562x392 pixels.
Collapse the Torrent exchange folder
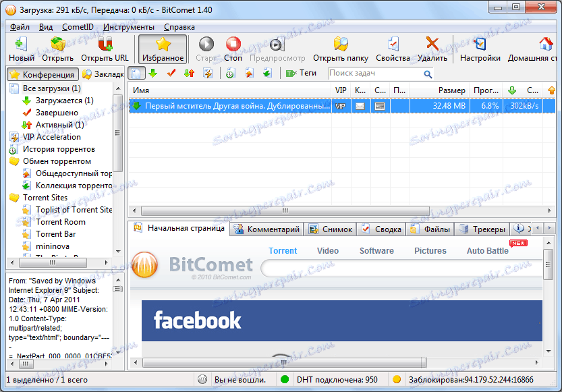click(57, 162)
